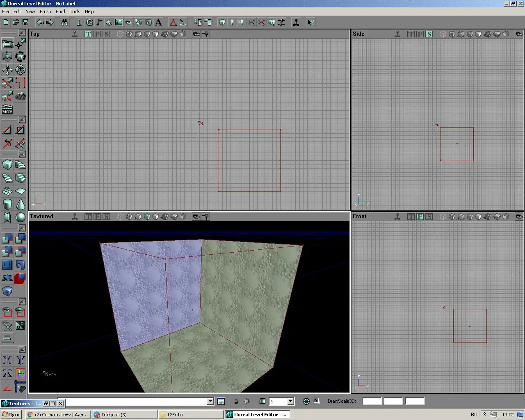This screenshot has height=420, width=525.
Task: Save map with floppy disk icon
Action: (25, 22)
